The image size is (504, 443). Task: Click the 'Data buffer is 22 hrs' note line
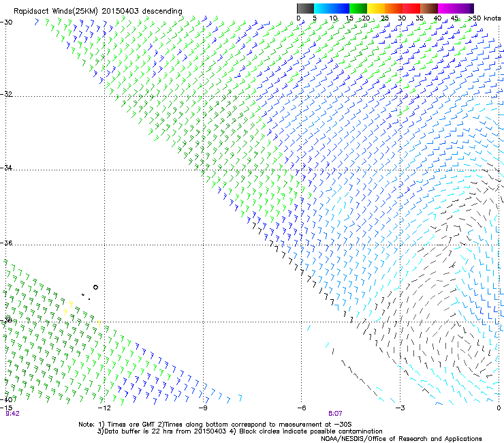pyautogui.click(x=240, y=431)
